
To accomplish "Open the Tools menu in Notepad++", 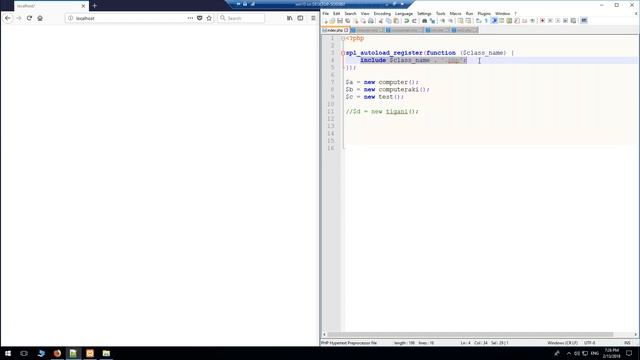I will (x=440, y=13).
